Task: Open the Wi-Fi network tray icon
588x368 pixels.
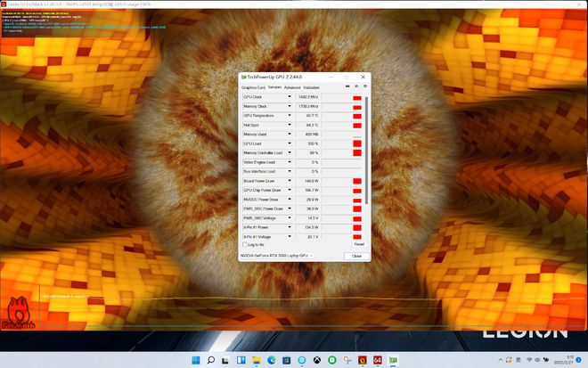Action: (x=529, y=360)
